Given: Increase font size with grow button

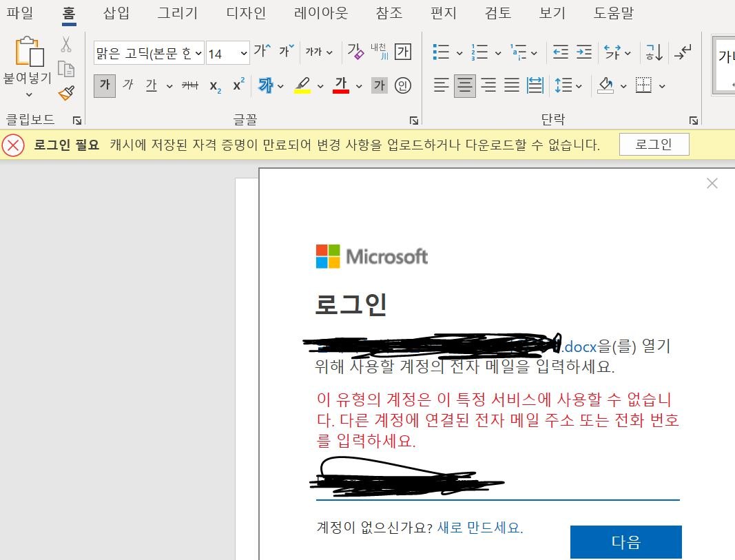Looking at the screenshot, I should (262, 50).
